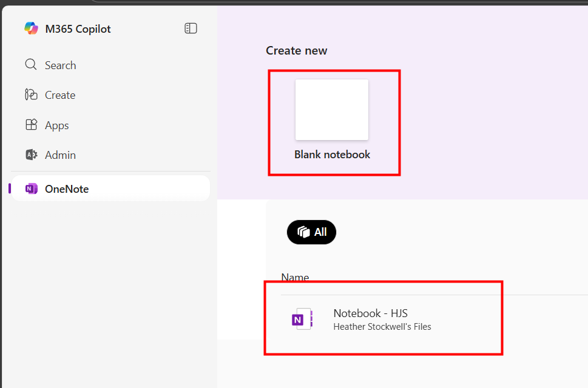Select the OneNote sidebar entry

coord(110,189)
